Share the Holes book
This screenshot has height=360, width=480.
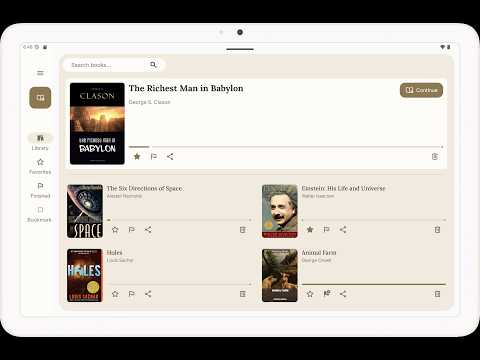pyautogui.click(x=148, y=294)
